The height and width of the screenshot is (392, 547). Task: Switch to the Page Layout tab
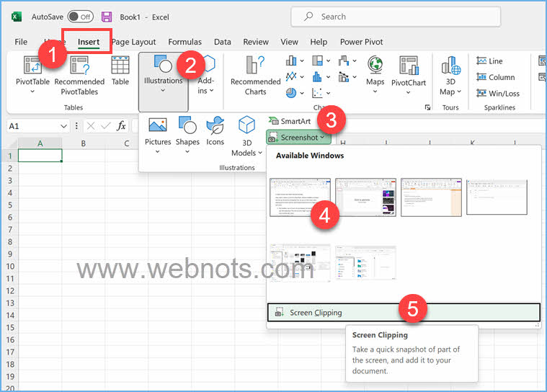click(x=134, y=42)
